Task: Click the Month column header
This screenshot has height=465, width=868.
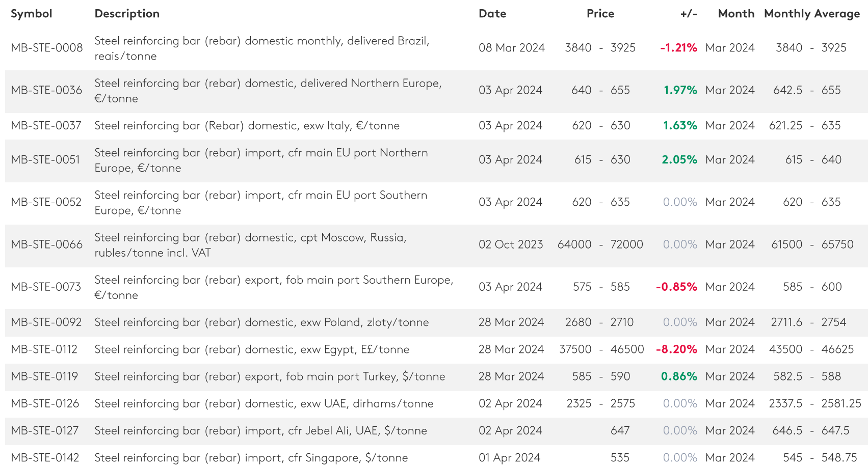Action: click(735, 14)
